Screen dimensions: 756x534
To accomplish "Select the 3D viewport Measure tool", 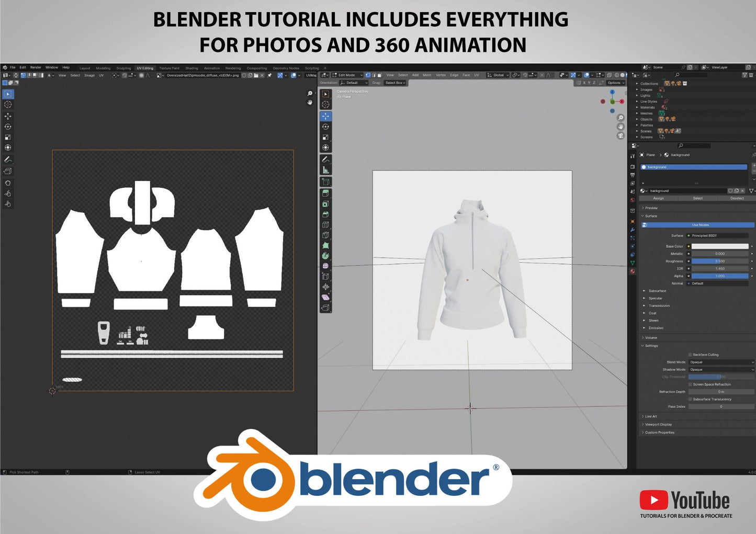I will tap(325, 170).
